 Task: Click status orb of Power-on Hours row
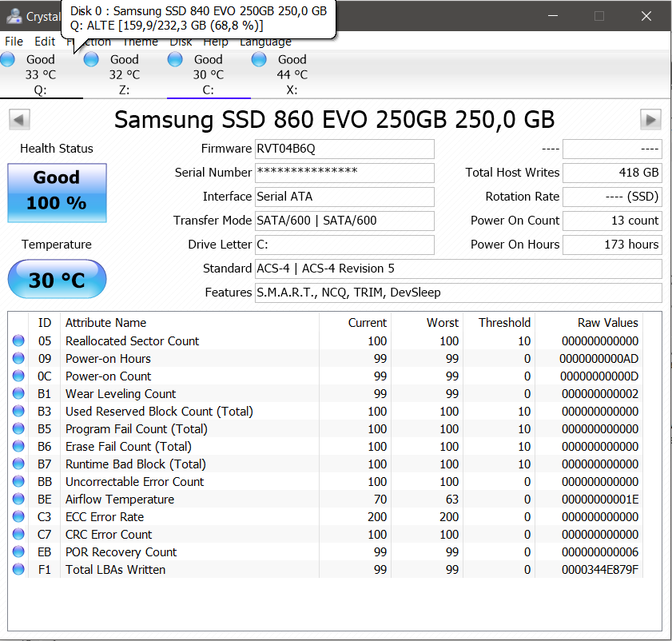pos(18,358)
